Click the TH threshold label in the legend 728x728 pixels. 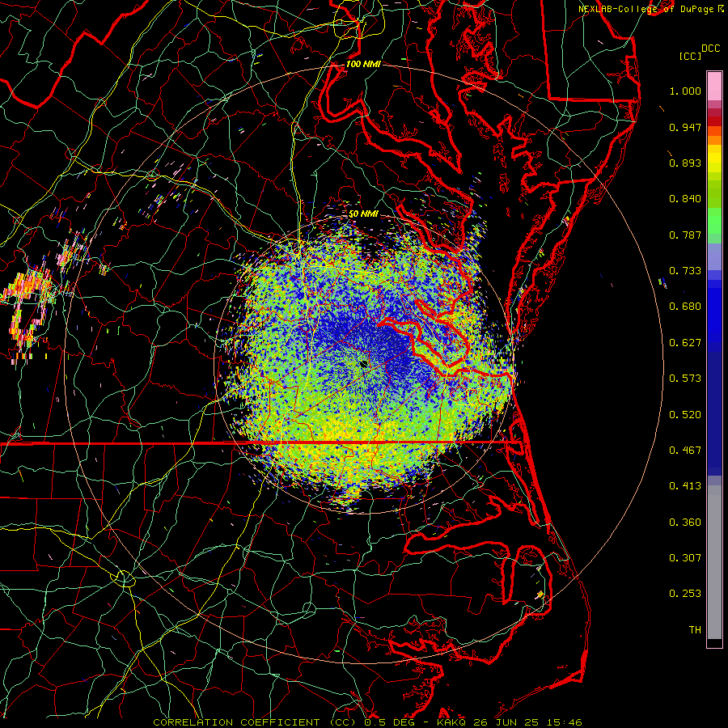click(x=695, y=630)
